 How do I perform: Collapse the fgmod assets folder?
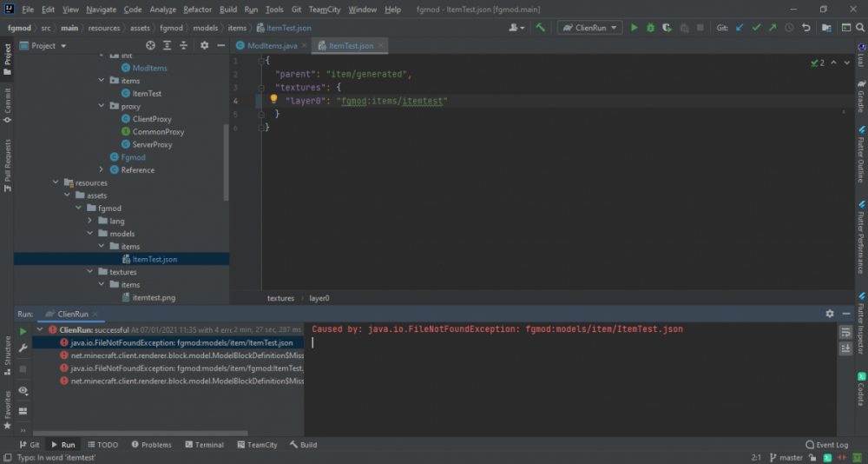(x=78, y=208)
